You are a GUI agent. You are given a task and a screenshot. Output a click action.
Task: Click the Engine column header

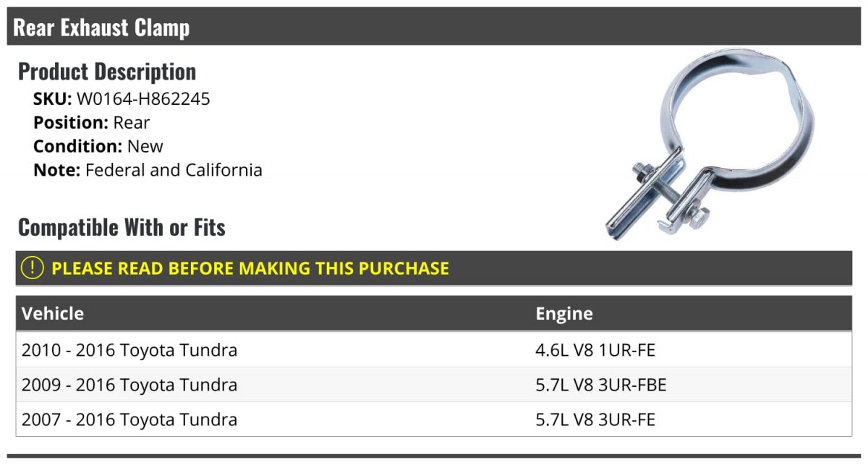[564, 313]
